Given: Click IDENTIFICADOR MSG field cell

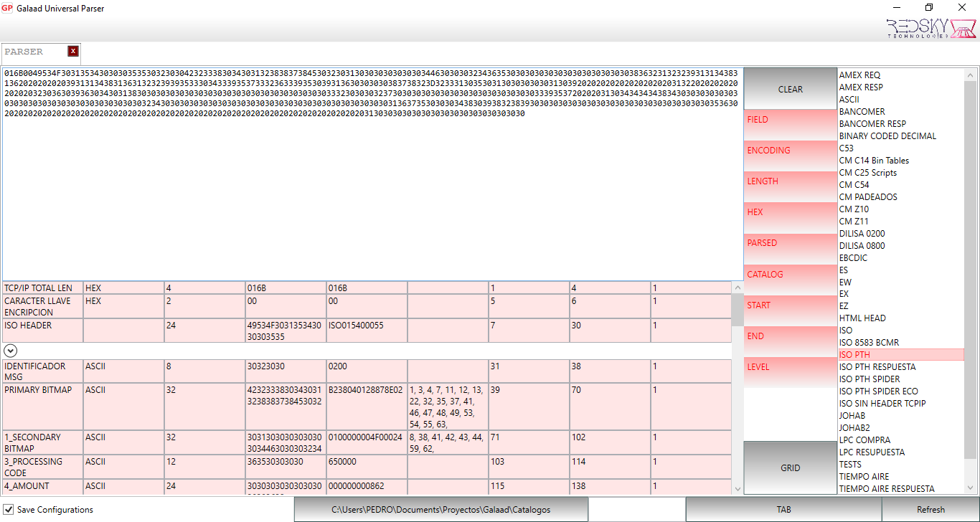Looking at the screenshot, I should coord(43,371).
